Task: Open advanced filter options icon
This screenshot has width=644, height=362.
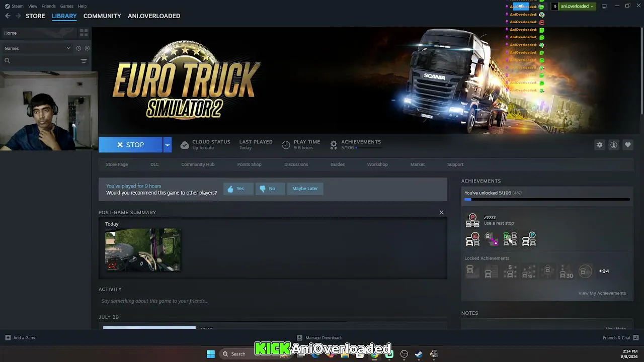Action: point(84,61)
